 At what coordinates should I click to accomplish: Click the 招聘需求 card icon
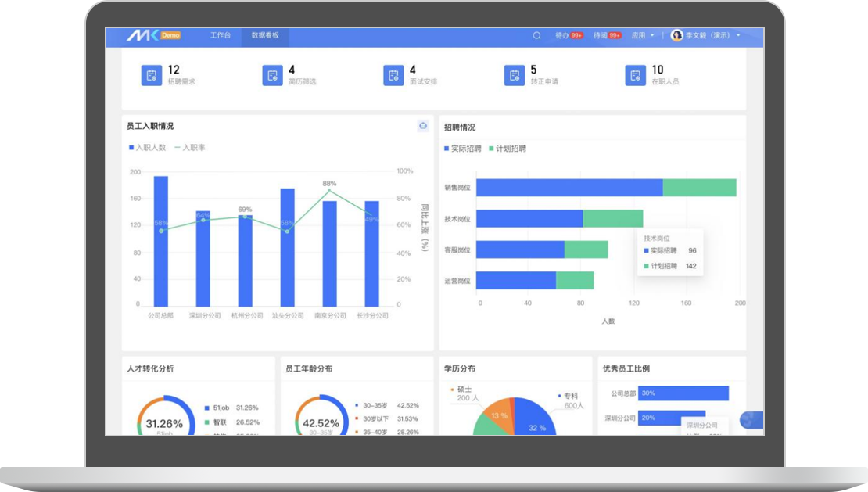click(x=151, y=76)
